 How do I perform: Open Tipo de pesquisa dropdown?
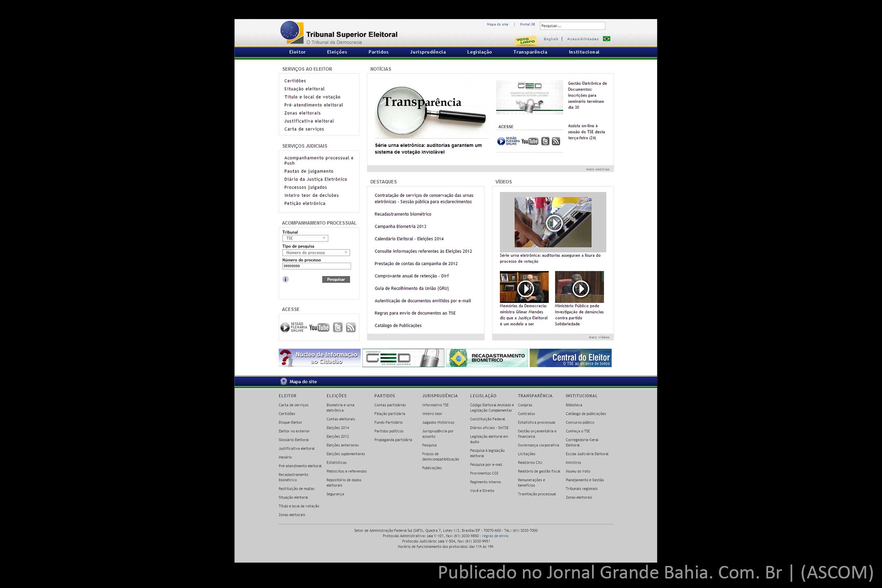pyautogui.click(x=316, y=253)
